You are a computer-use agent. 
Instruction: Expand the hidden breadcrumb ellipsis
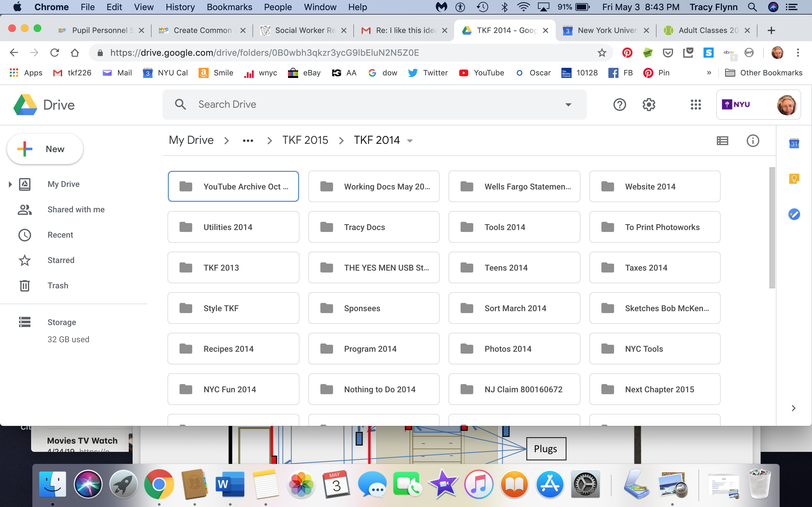(247, 140)
